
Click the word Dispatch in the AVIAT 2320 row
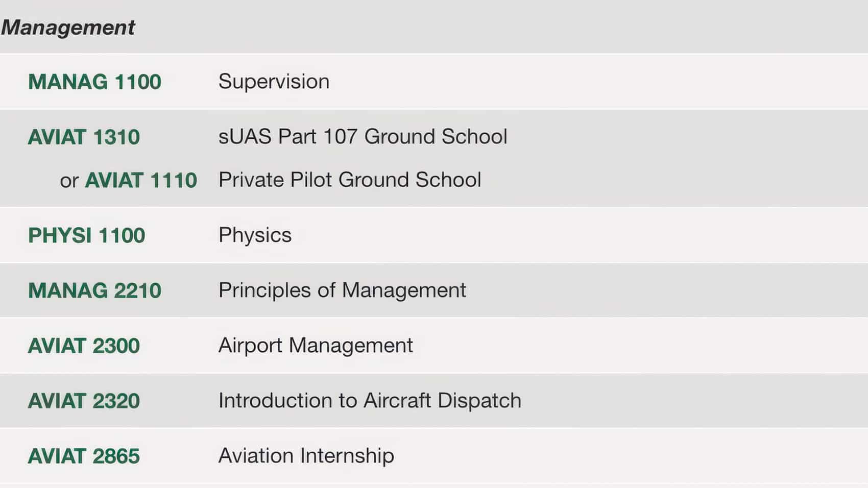479,401
